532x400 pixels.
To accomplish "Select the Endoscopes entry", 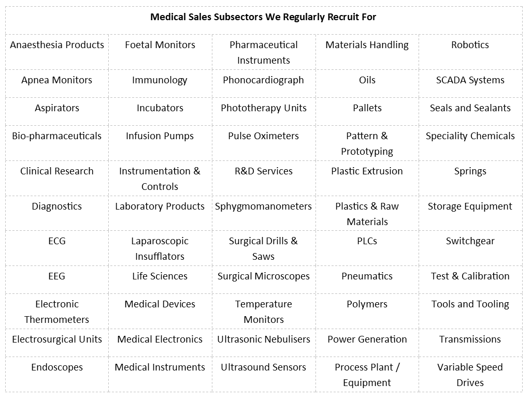I will click(x=57, y=367).
